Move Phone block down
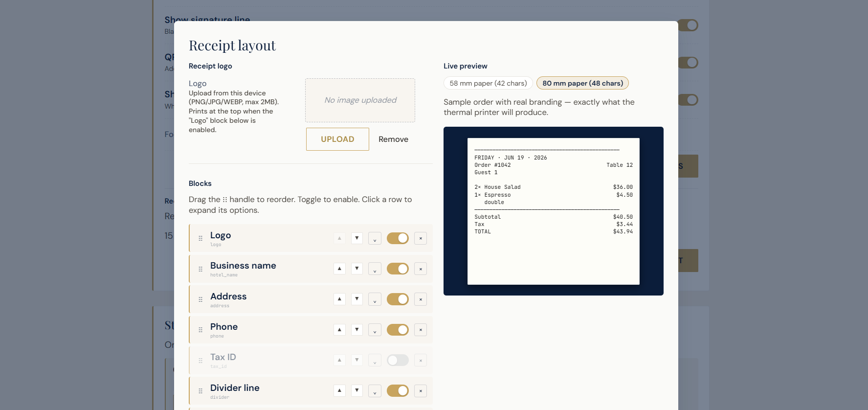The width and height of the screenshot is (868, 410). [x=357, y=330]
